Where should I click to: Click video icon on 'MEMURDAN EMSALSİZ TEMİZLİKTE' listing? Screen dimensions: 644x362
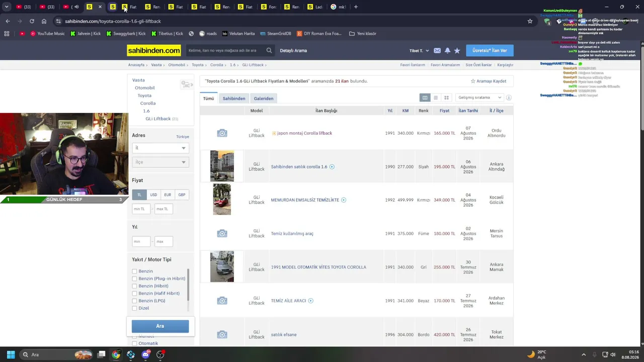click(x=344, y=200)
